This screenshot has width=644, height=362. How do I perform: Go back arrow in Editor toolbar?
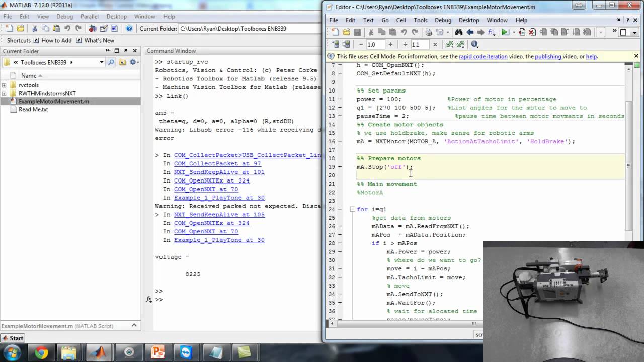[470, 32]
